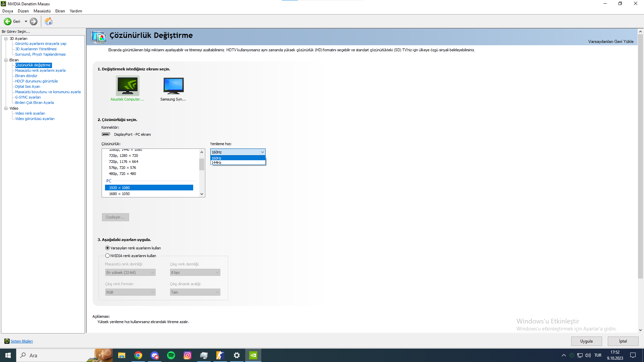Select Varsayılan renk ayarlarını kullan radio

[x=107, y=248]
